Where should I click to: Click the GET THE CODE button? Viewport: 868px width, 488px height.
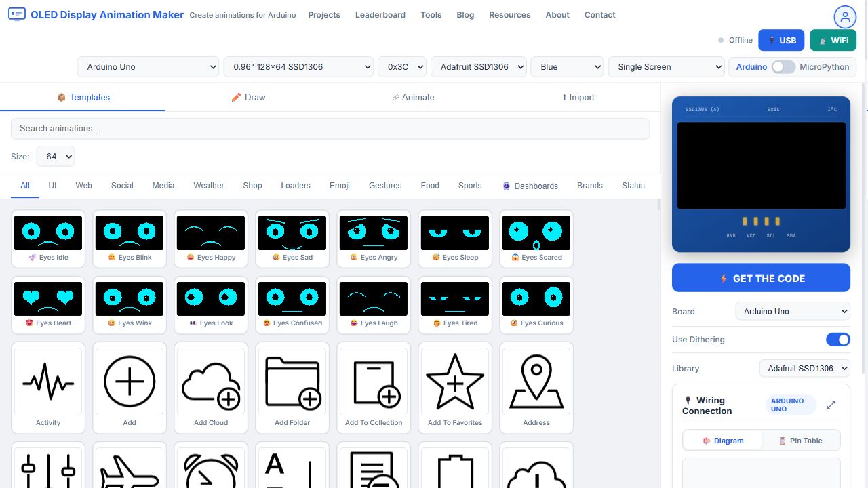(761, 278)
